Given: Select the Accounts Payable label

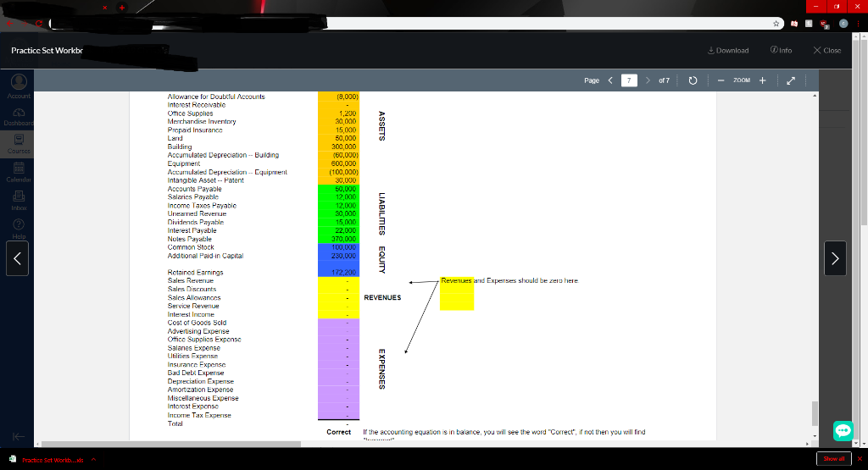Looking at the screenshot, I should click(x=194, y=189).
